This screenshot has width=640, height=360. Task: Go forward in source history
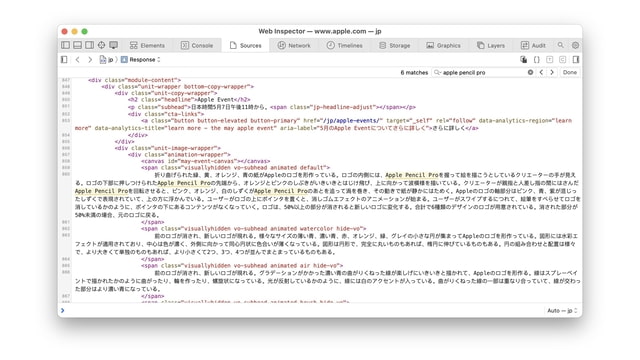point(90,60)
